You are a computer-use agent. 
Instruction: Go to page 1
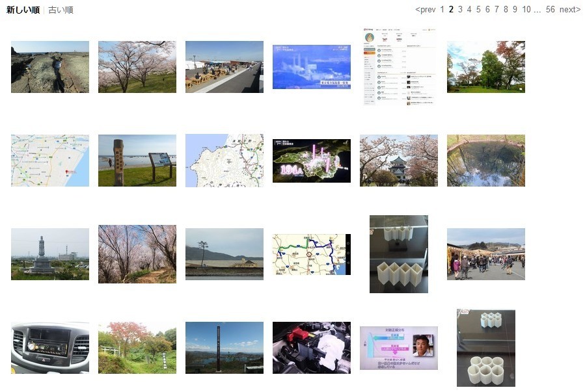[x=442, y=10]
